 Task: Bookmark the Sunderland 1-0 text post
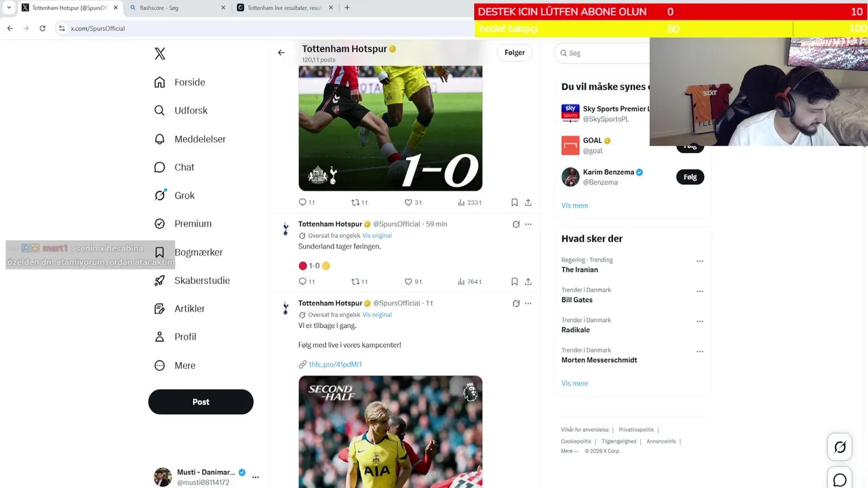click(514, 281)
